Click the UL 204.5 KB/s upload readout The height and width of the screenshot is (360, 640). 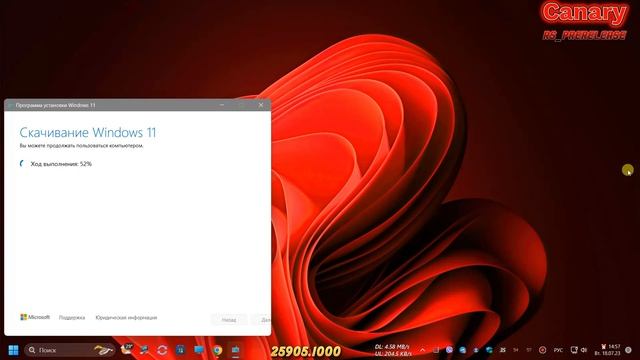point(393,353)
